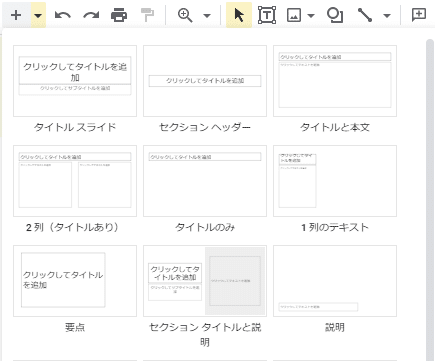Click the 1 列のテキスト label text
435x361 pixels.
click(335, 227)
